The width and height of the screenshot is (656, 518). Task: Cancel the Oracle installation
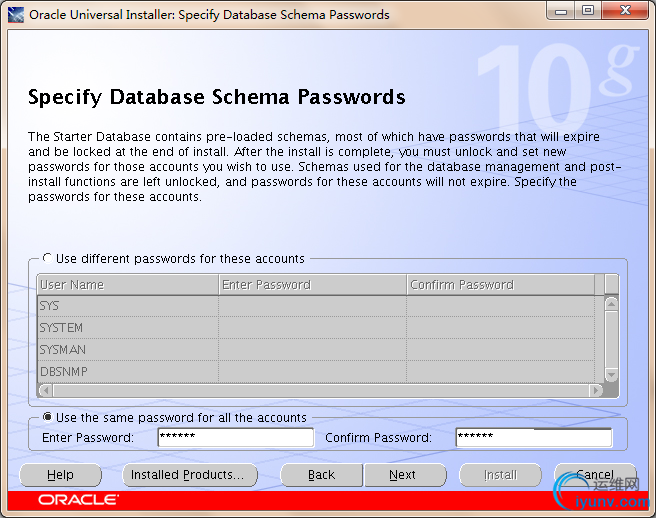pos(595,475)
